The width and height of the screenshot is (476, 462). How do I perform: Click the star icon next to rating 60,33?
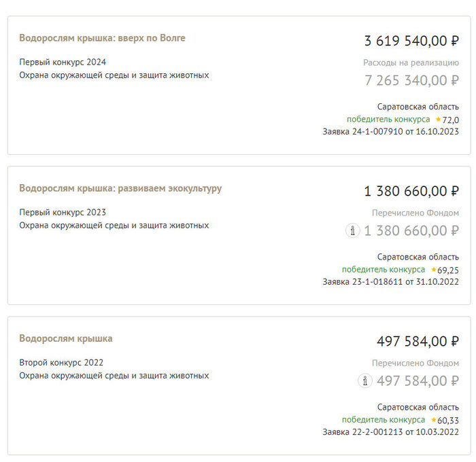click(x=434, y=420)
